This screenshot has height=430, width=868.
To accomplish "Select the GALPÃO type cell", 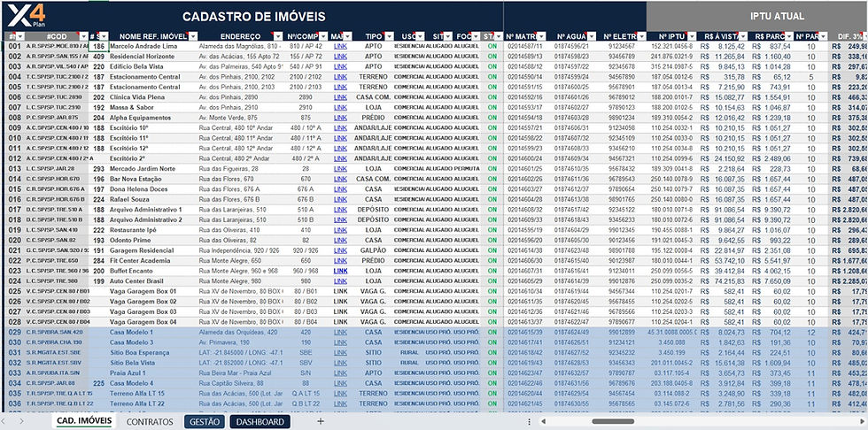I will coord(374,250).
